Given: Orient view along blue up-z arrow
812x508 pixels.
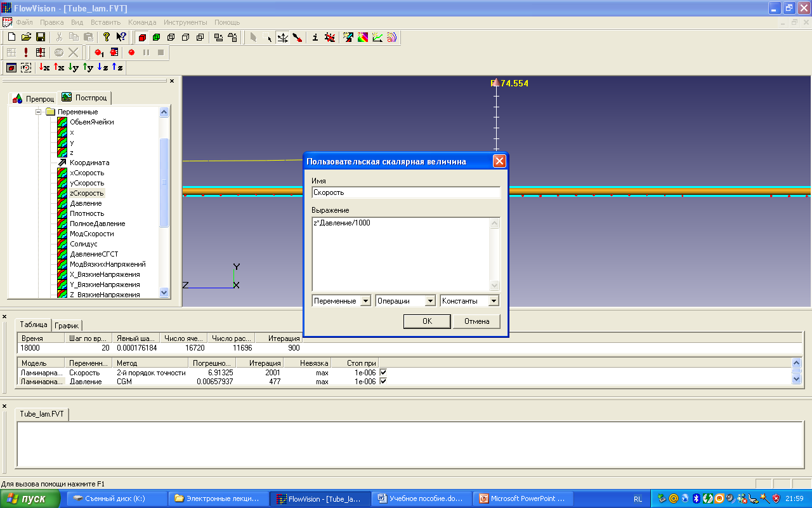Looking at the screenshot, I should (x=117, y=67).
